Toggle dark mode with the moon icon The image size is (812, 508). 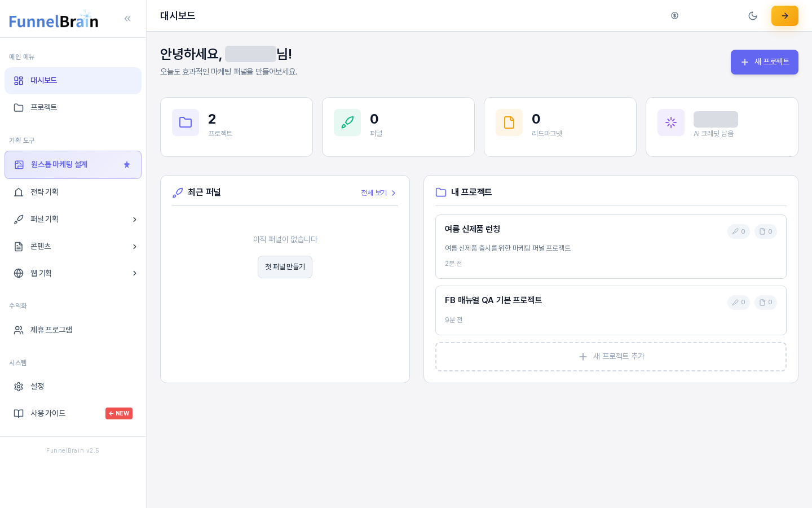[x=753, y=16]
